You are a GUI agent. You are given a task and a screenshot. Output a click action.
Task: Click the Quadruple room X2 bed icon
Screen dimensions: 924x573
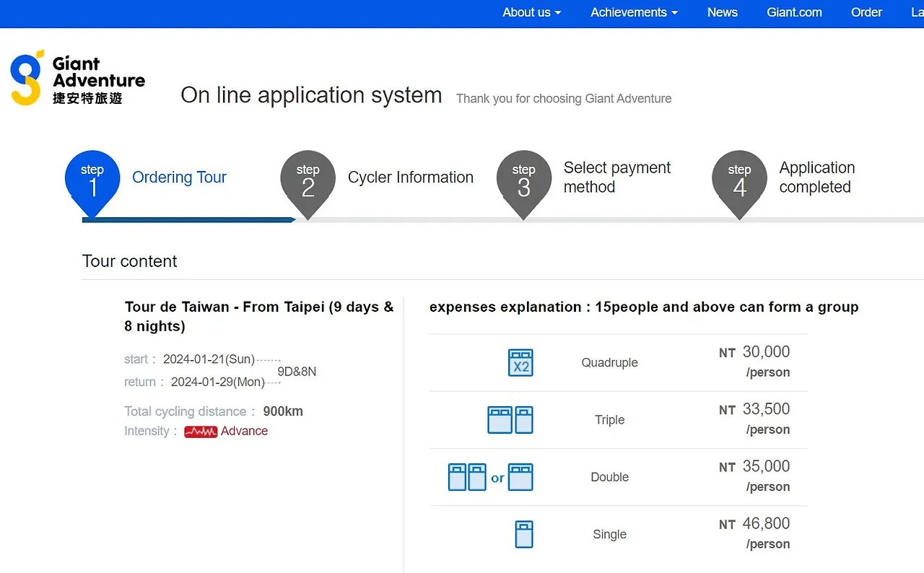(520, 362)
